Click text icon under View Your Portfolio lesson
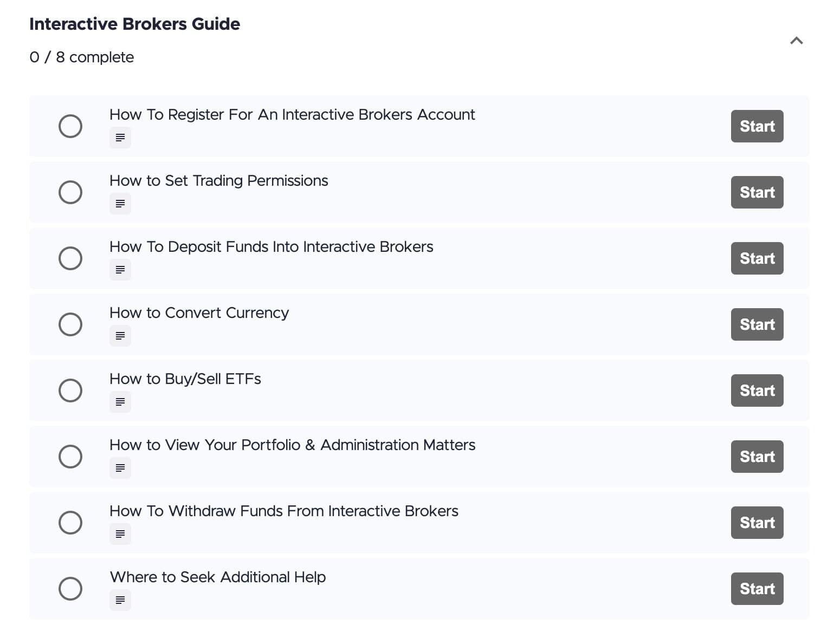This screenshot has width=840, height=638. click(120, 468)
